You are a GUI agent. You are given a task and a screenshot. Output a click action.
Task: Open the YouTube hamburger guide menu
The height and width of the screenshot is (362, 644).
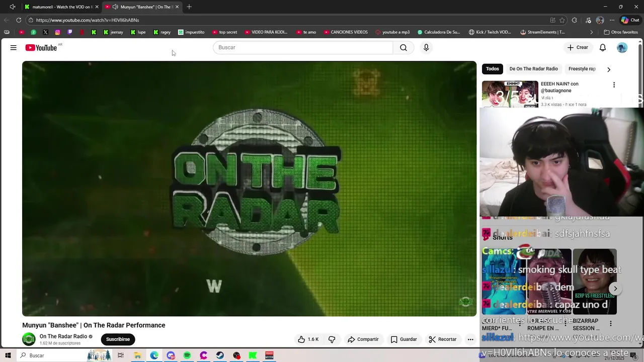pos(14,47)
